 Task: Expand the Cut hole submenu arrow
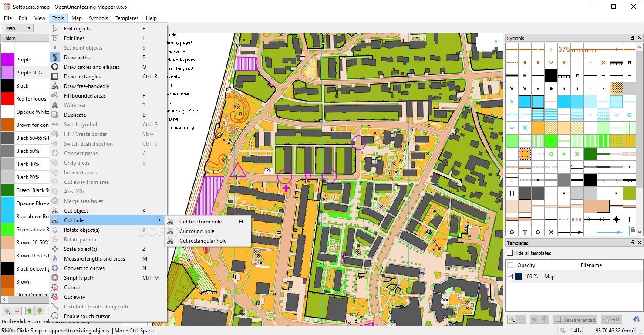(160, 220)
